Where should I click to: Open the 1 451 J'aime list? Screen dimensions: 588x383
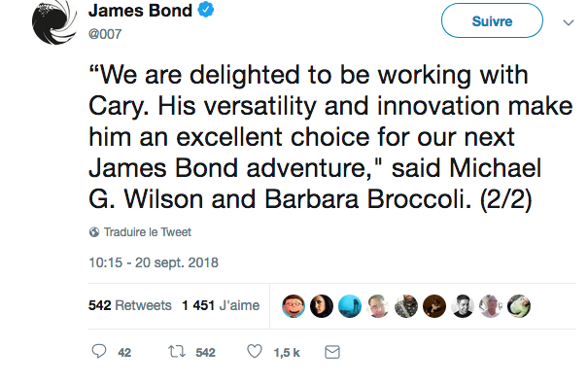221,305
